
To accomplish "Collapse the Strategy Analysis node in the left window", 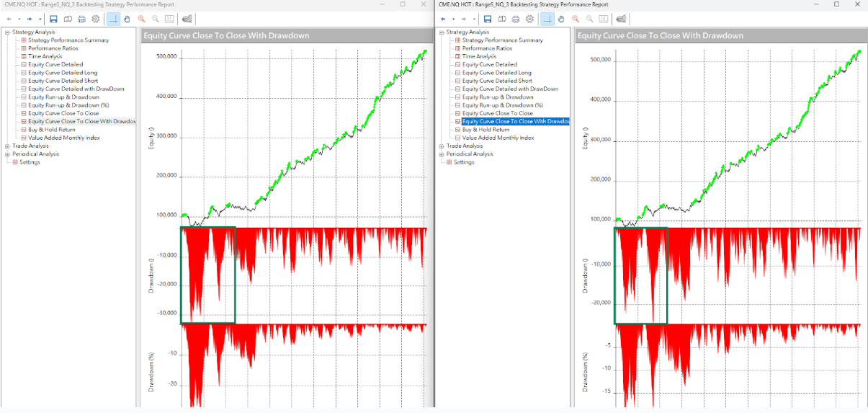I will tap(7, 32).
